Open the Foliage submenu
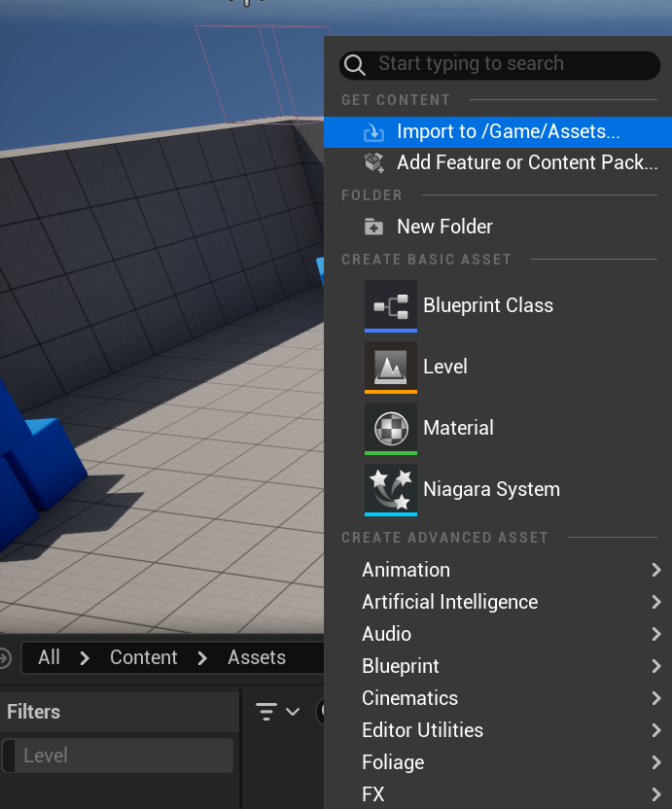Viewport: 672px width, 809px height. [x=498, y=762]
